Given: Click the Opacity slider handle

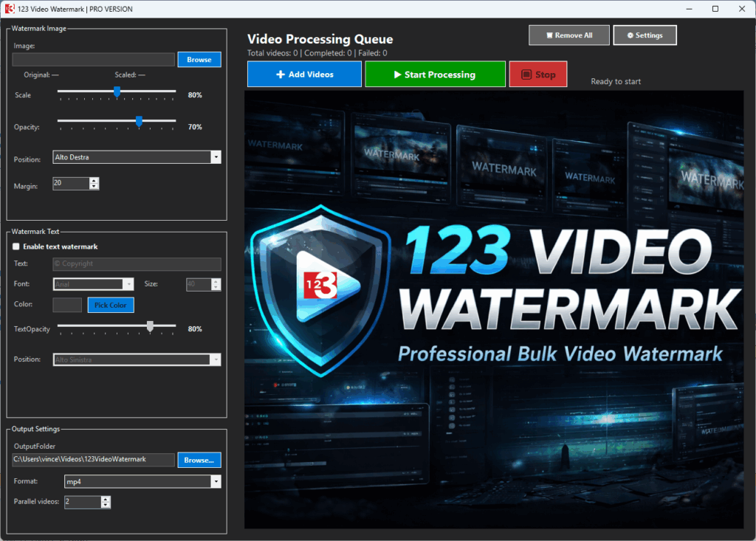Looking at the screenshot, I should (139, 121).
